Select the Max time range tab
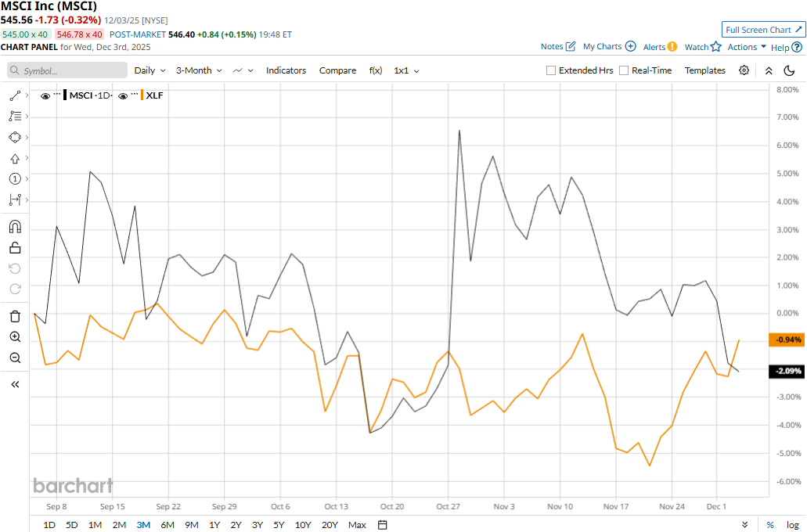Image resolution: width=807 pixels, height=532 pixels. [357, 525]
